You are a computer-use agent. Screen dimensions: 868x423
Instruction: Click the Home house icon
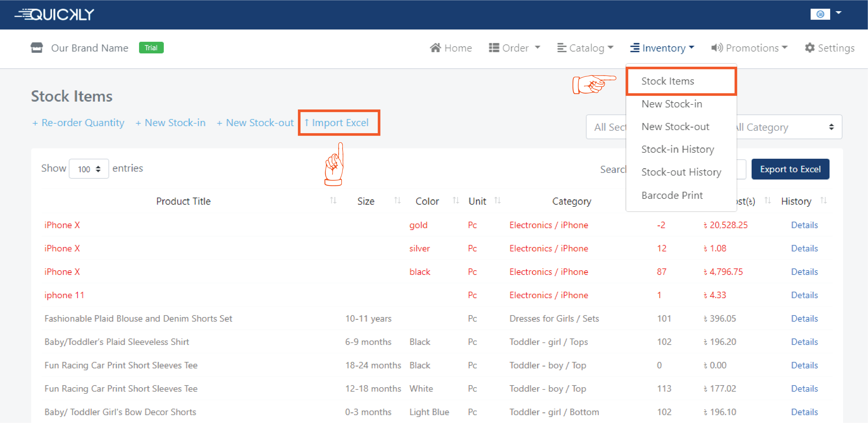435,48
